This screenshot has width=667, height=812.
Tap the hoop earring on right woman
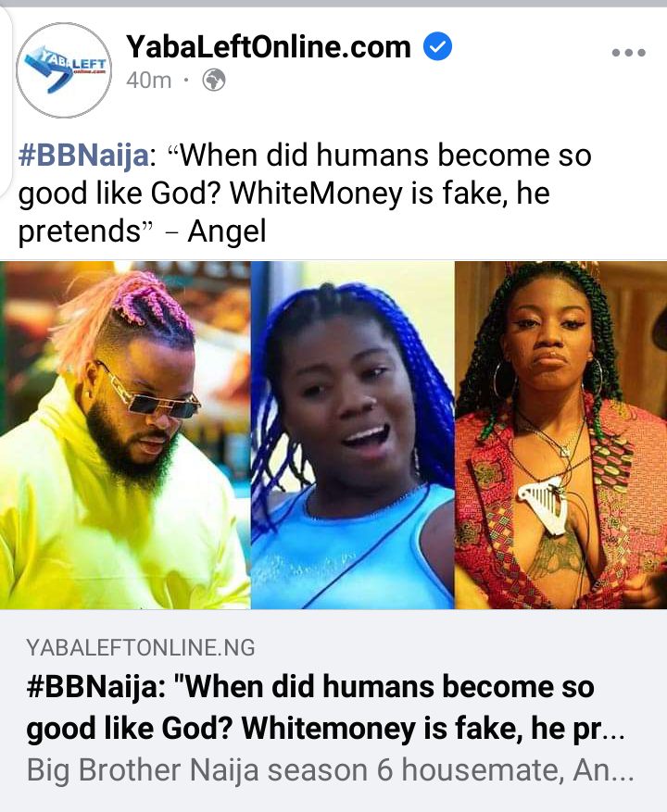tap(504, 381)
